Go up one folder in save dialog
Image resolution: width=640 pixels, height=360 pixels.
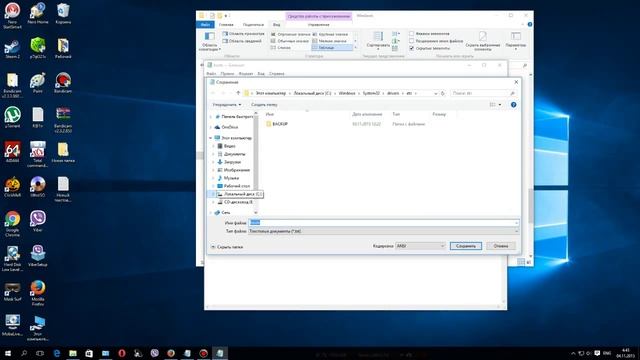(x=238, y=93)
